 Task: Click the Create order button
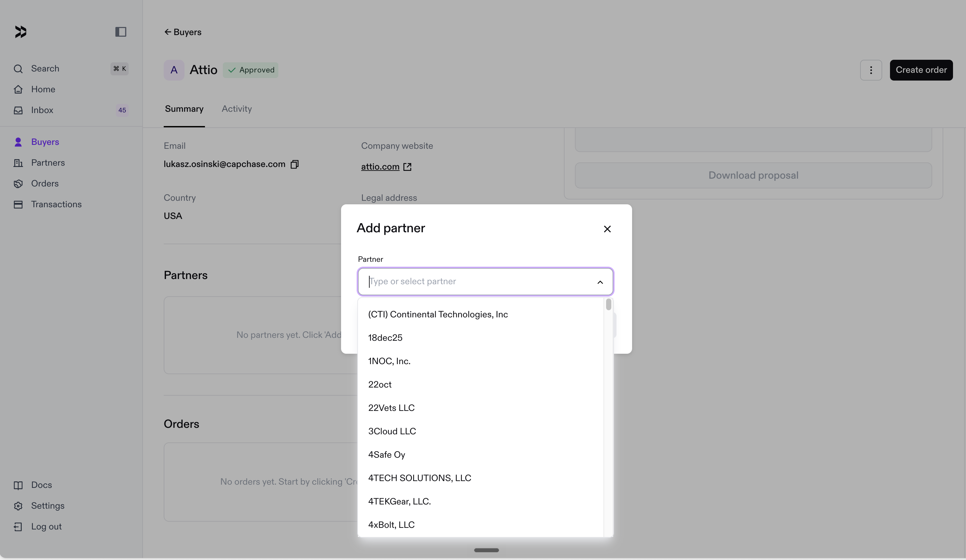click(921, 70)
